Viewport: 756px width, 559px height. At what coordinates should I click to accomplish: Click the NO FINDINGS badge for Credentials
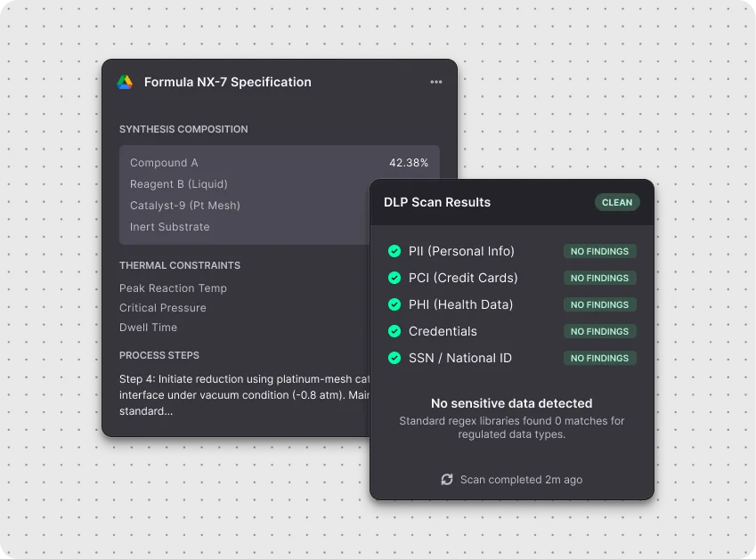click(600, 331)
